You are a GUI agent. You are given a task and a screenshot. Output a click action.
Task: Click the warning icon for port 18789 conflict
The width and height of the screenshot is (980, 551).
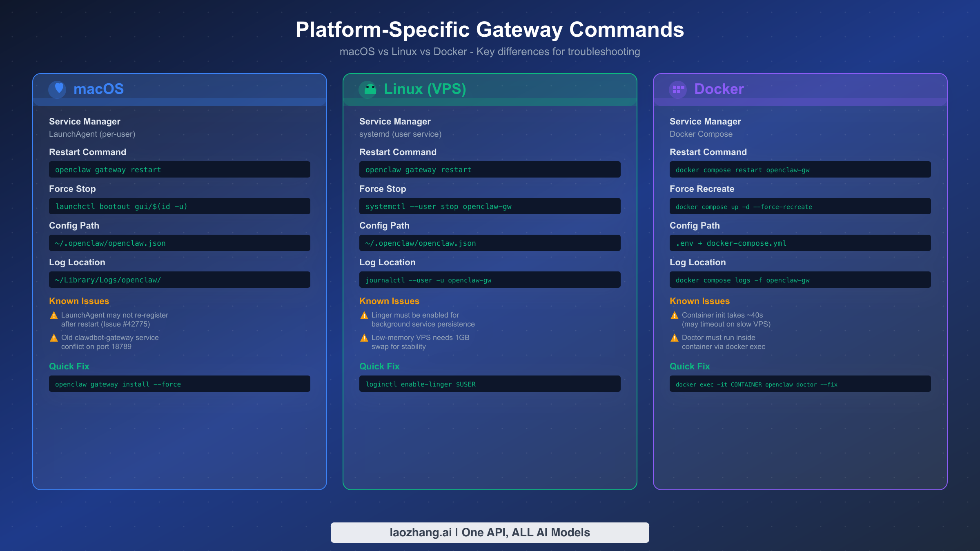53,338
